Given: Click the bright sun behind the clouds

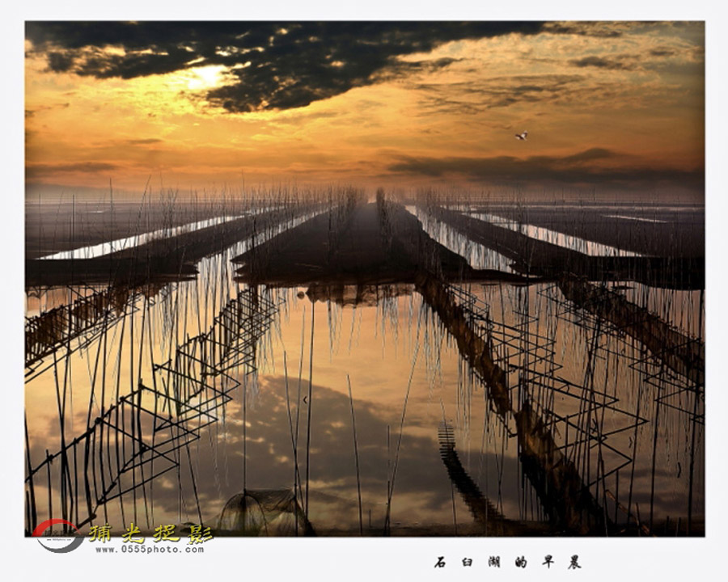Looking at the screenshot, I should pyautogui.click(x=208, y=77).
